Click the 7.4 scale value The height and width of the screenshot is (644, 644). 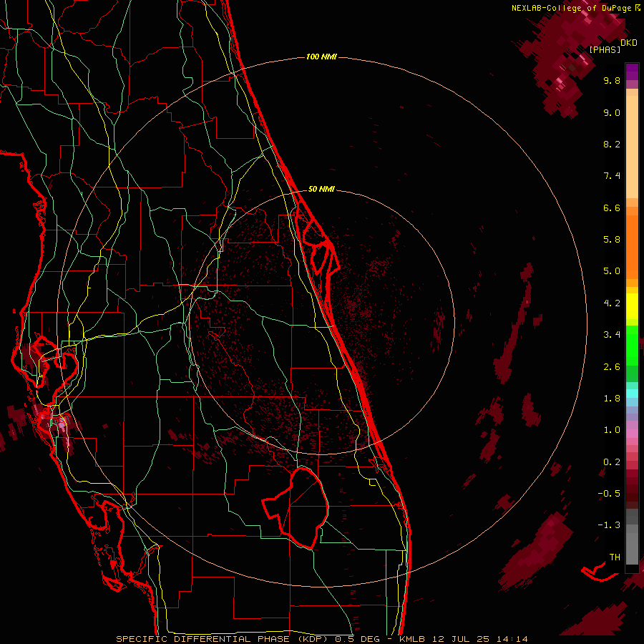(x=612, y=176)
